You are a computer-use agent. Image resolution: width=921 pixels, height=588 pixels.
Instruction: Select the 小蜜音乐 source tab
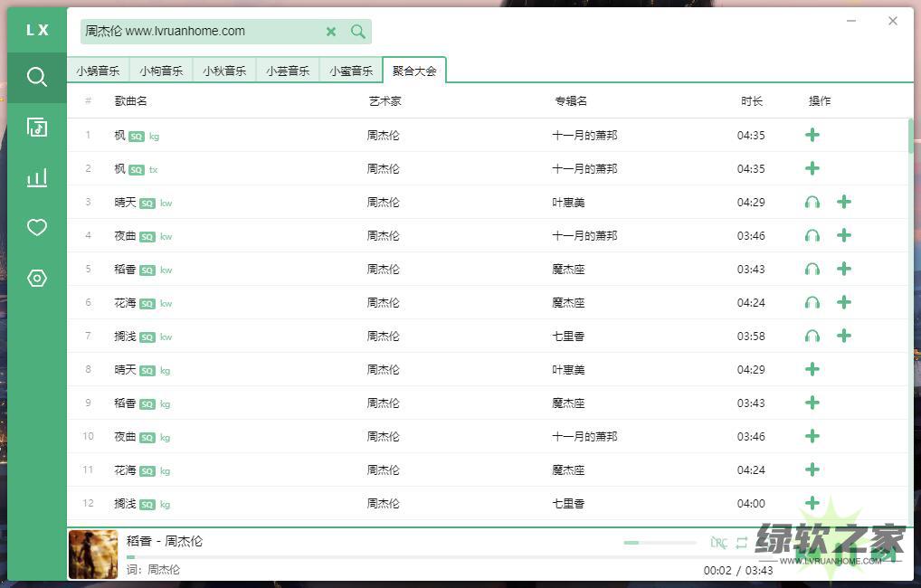coord(351,71)
